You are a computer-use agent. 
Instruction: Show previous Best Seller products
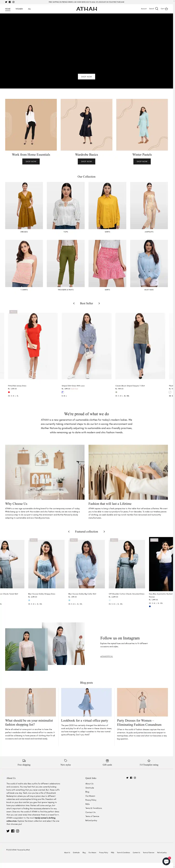[x=74, y=303]
